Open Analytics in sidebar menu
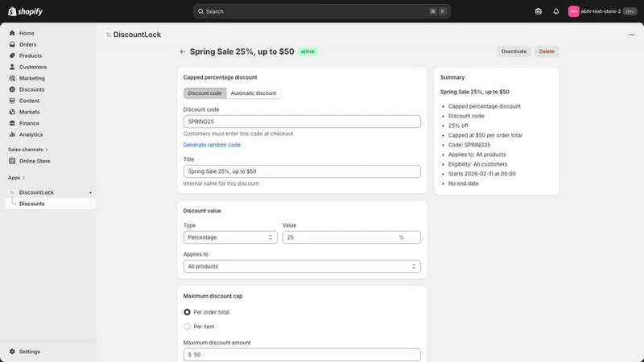Viewport: 644px width, 362px height. point(31,134)
